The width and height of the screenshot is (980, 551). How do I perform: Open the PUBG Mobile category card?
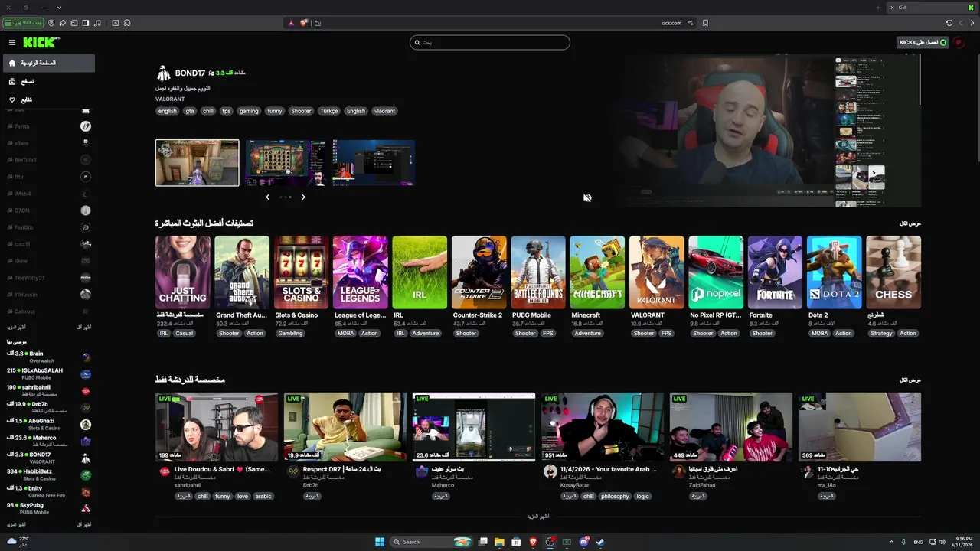click(538, 272)
